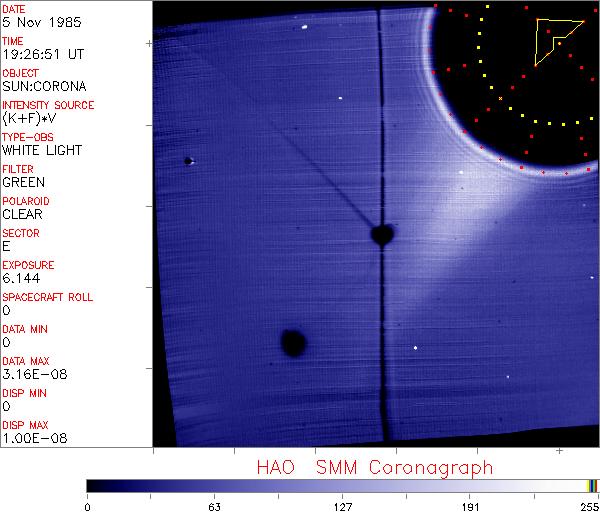
Task: Click the (K+F)*V intensity source value
Action: click(32, 118)
